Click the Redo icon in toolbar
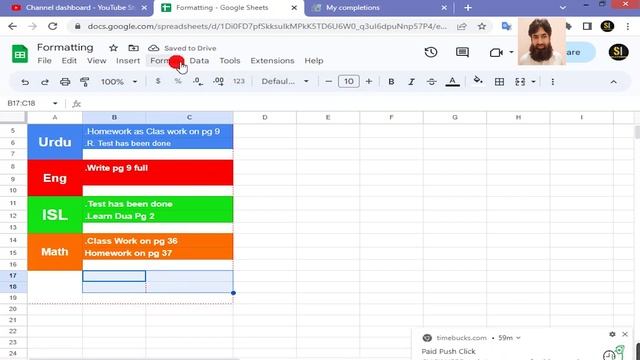The height and width of the screenshot is (360, 640). [44, 82]
